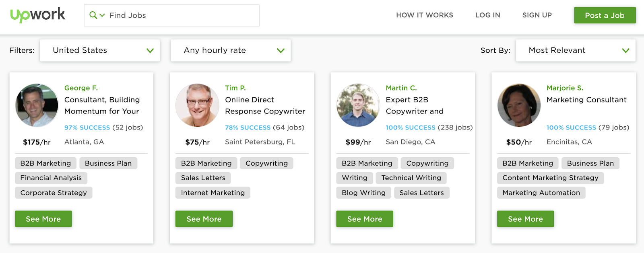Open the How It Works menu item

pyautogui.click(x=424, y=15)
